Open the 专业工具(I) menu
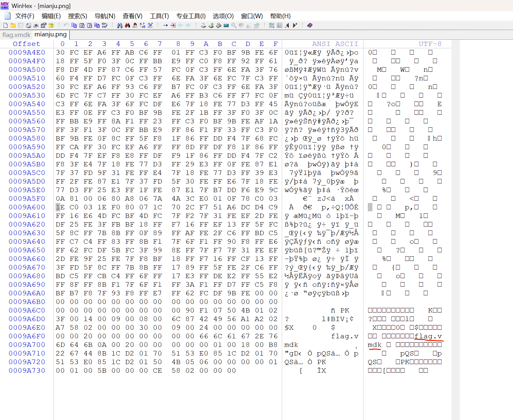The image size is (513, 420). click(191, 16)
